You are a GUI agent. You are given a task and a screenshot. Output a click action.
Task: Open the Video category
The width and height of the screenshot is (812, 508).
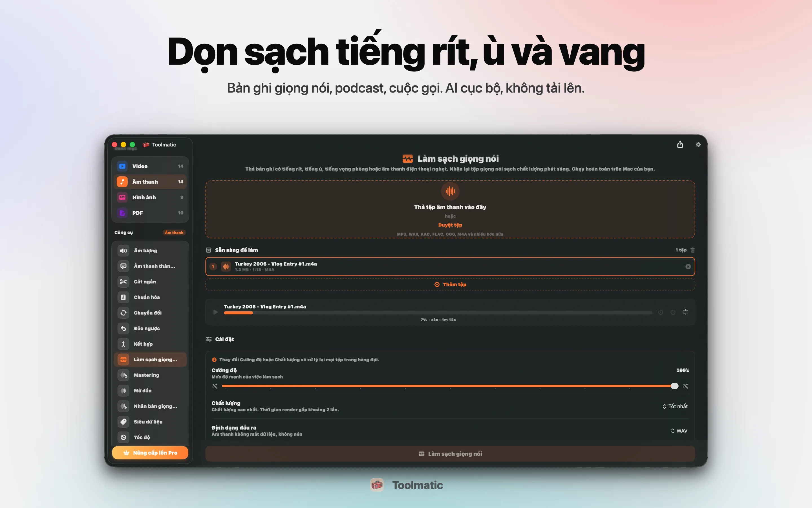[150, 166]
